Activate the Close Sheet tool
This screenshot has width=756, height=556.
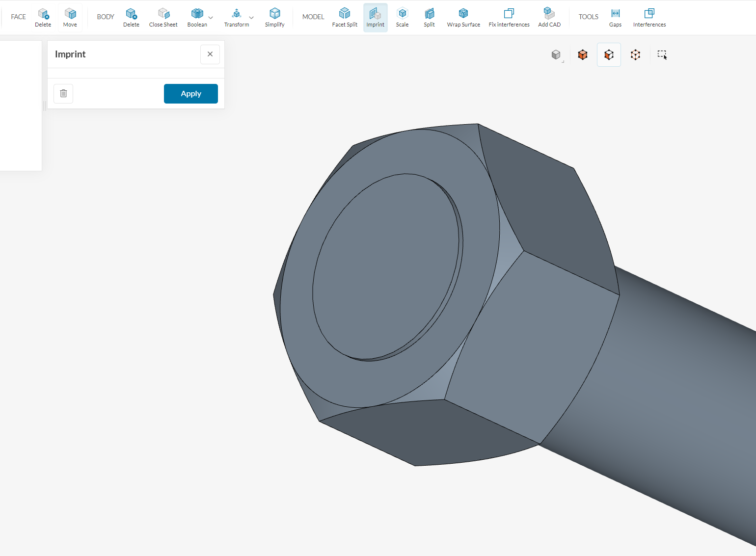[163, 17]
